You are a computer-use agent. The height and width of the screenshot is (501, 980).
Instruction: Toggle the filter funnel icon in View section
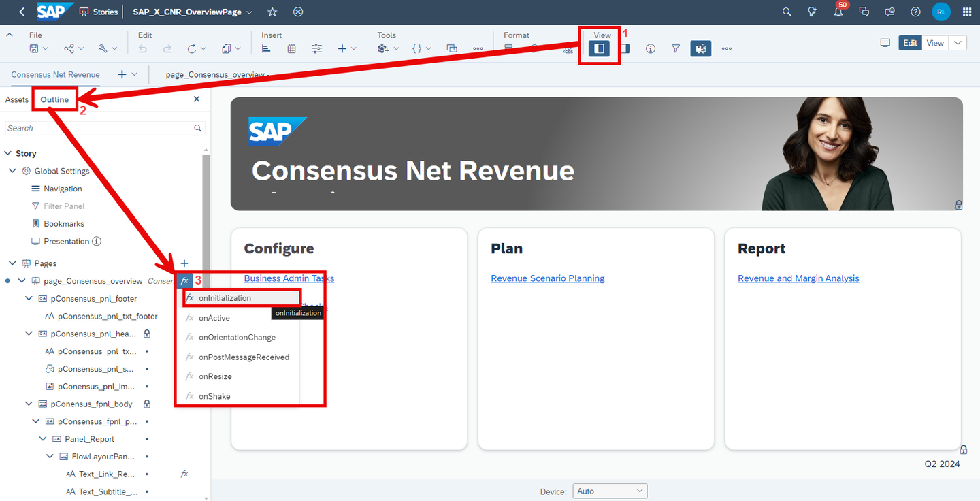676,48
